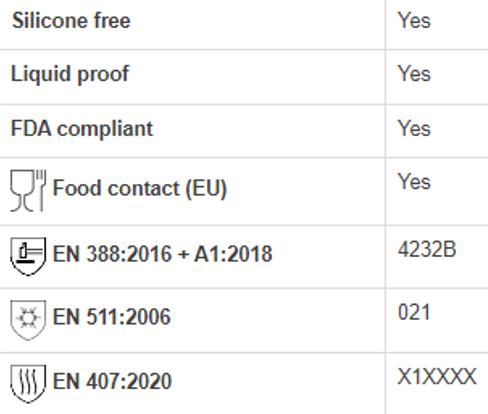Image resolution: width=488 pixels, height=414 pixels.
Task: Click Yes value for FDA compliant
Action: (x=414, y=129)
